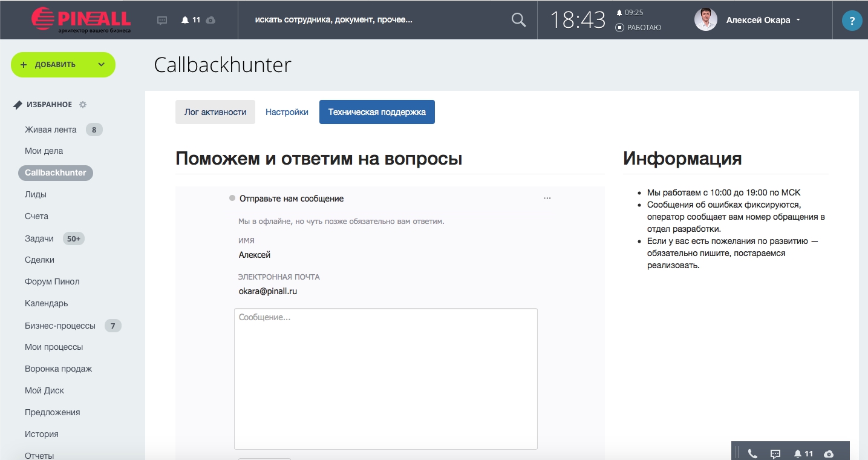Screen dimensions: 868x460
Task: Click the cloud icon in top header
Action: coord(210,20)
